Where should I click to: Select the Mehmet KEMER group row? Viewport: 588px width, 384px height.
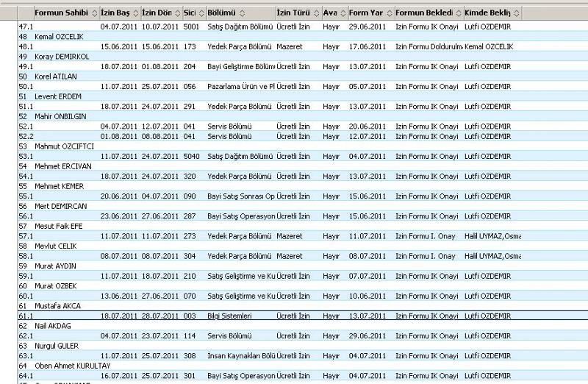point(303,186)
